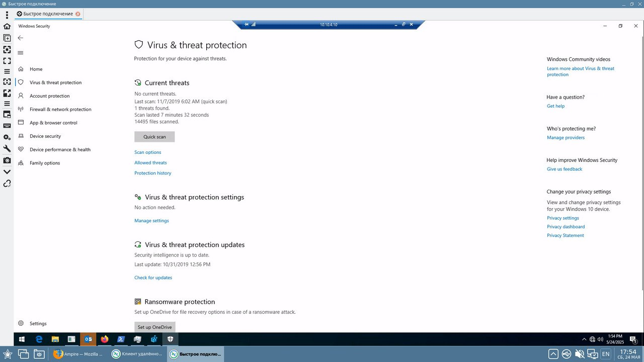
Task: Open Learn more about Virus & threat protection
Action: [581, 71]
